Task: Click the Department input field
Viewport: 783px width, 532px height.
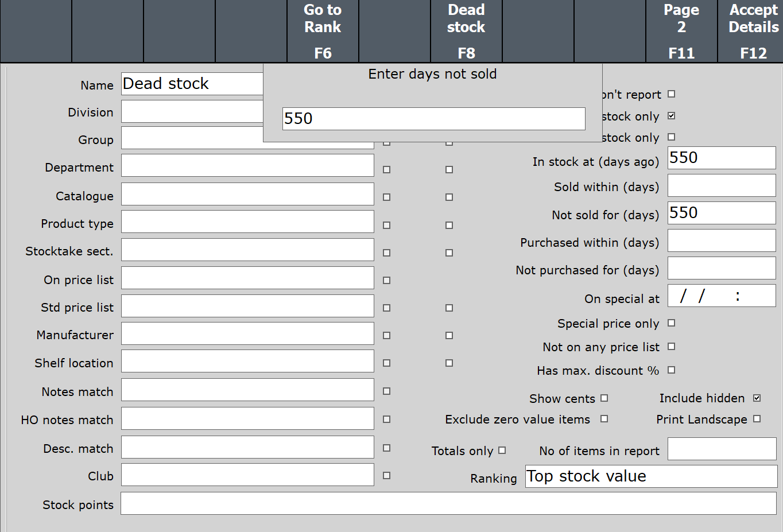Action: [247, 166]
